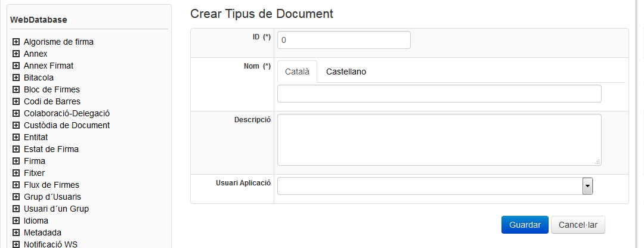This screenshot has width=644, height=248.
Task: Click the plus icon beside Codi de Barres
Action: 16,101
